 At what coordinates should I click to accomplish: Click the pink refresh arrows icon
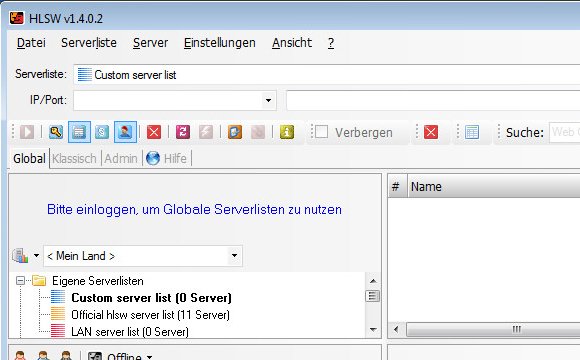(183, 132)
